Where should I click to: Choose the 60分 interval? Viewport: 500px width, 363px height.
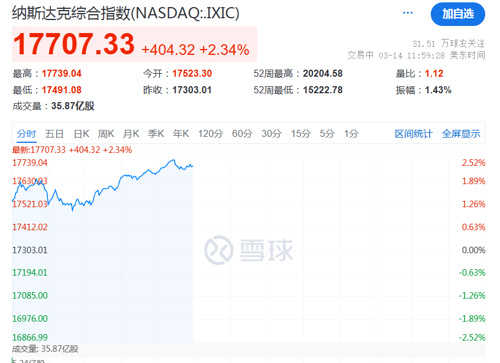coord(242,134)
